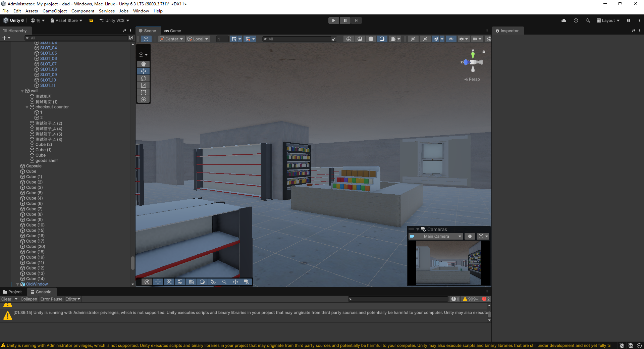Toggle error messages filter in Console
Image resolution: width=644 pixels, height=349 pixels.
486,299
